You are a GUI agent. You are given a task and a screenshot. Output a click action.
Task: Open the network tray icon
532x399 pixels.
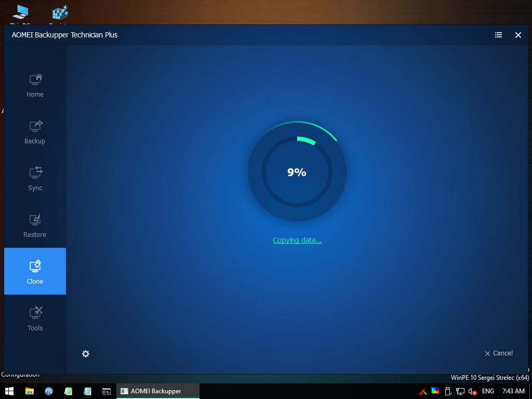460,392
